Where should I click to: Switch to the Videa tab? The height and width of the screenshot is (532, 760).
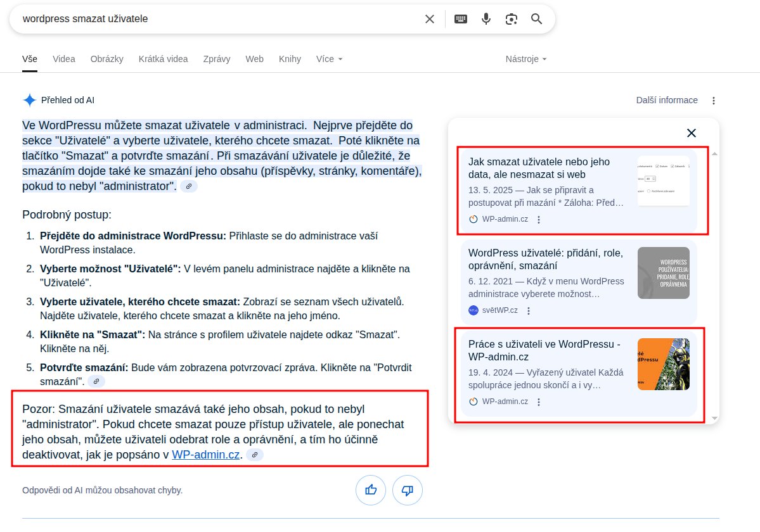point(64,59)
